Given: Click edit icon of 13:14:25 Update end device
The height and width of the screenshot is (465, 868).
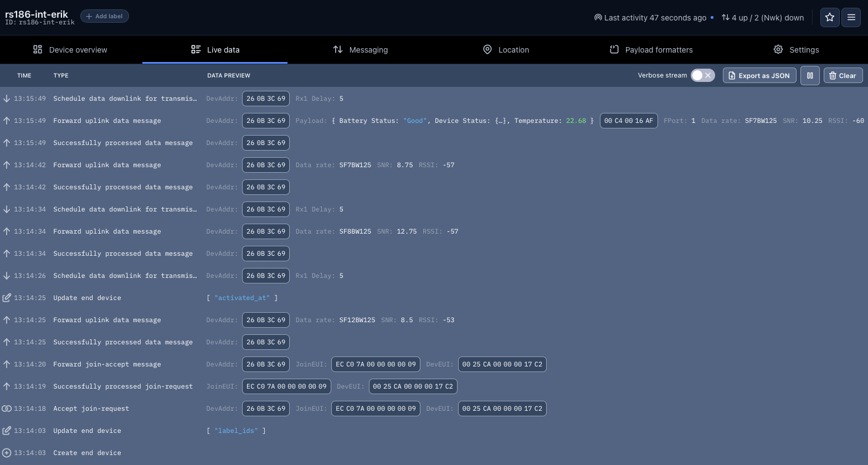Looking at the screenshot, I should click(x=7, y=298).
